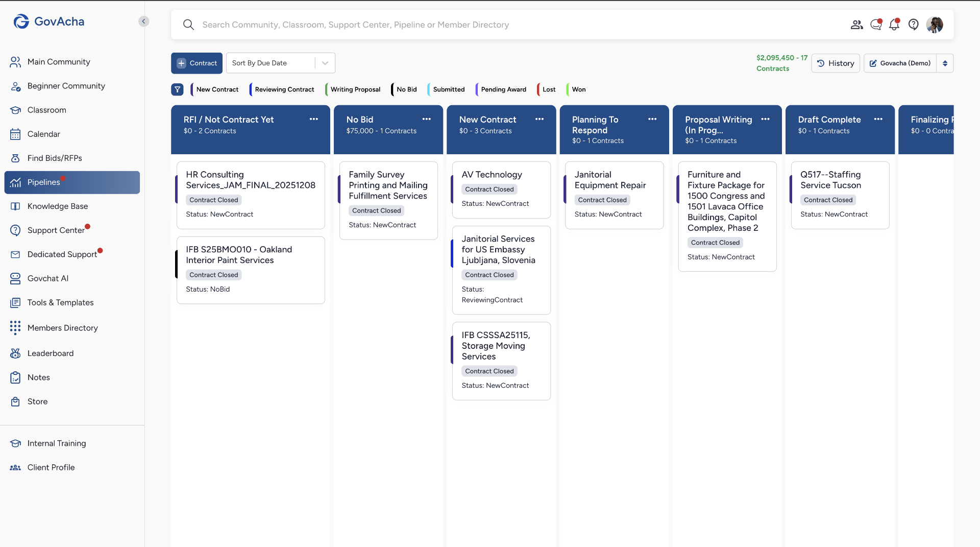Click the GovAcha logo icon

click(x=21, y=21)
